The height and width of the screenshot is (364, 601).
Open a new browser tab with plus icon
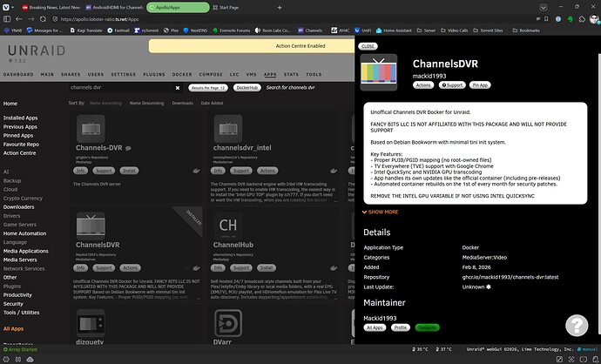coord(280,7)
